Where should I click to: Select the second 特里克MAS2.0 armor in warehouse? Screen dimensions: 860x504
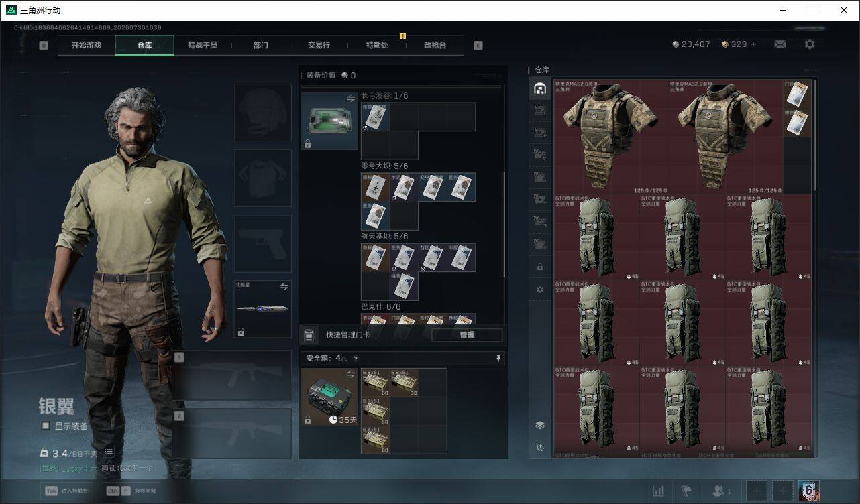(x=726, y=137)
